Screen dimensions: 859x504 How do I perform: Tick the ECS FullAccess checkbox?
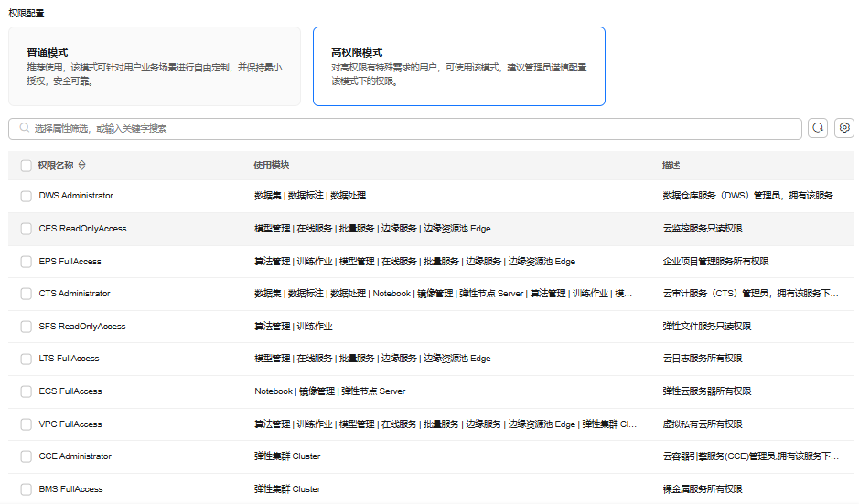[26, 391]
